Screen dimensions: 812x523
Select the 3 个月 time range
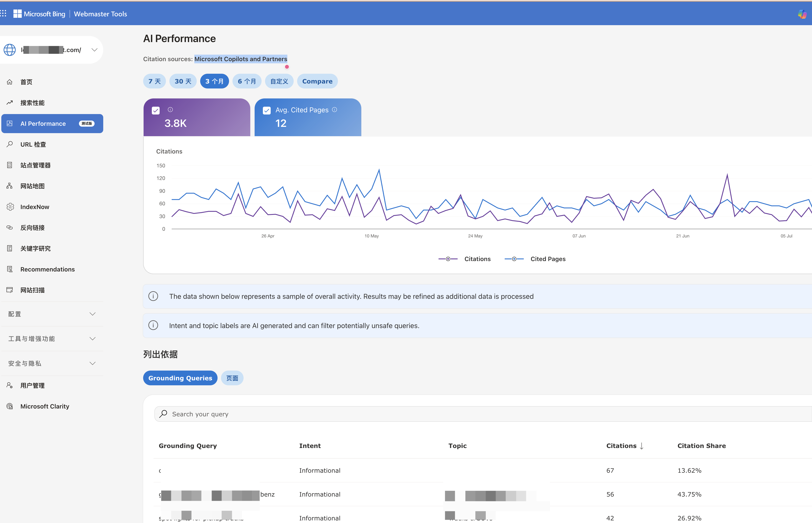[x=214, y=81]
